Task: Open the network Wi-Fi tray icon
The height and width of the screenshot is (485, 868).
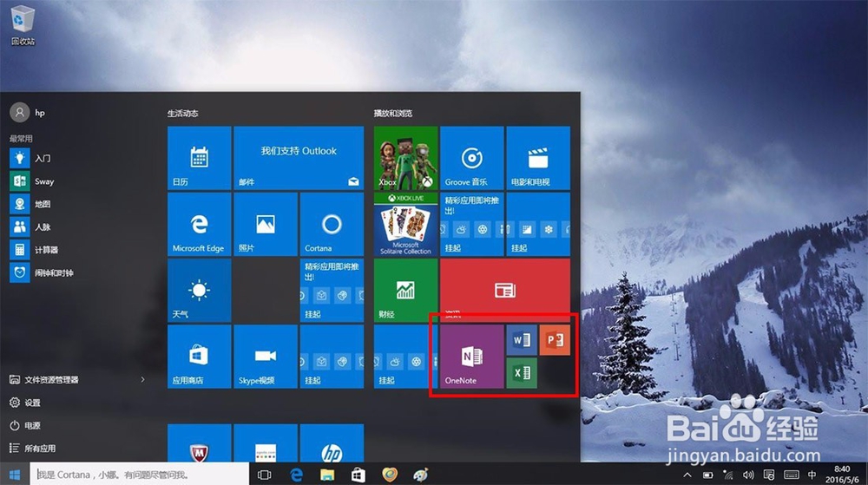Action: [x=728, y=475]
